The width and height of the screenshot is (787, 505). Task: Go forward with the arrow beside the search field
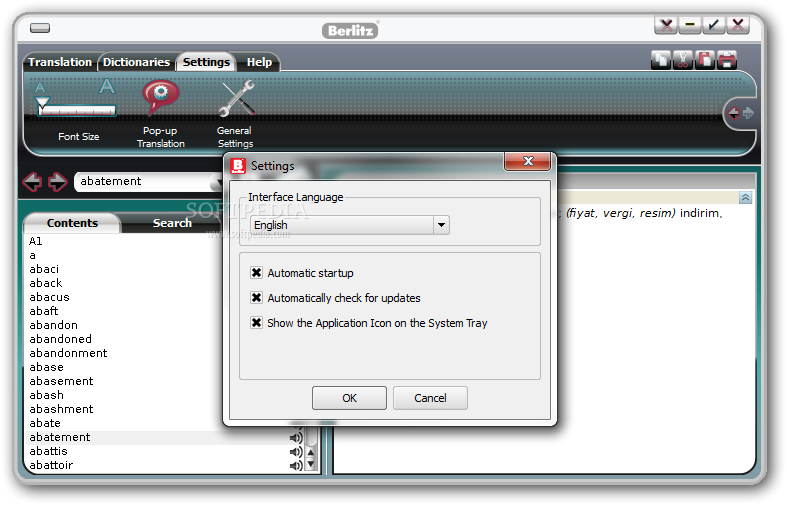[x=58, y=182]
